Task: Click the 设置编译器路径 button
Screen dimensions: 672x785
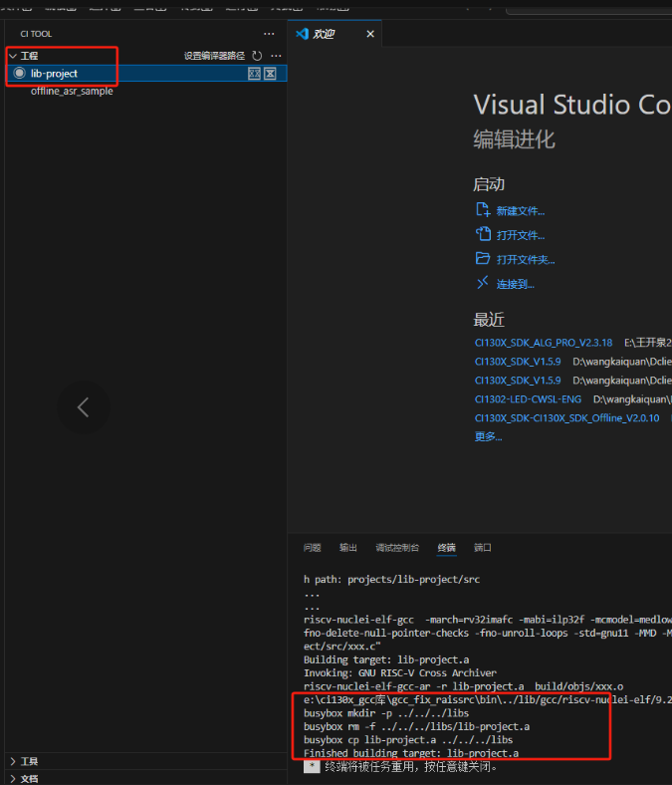Action: click(x=214, y=56)
